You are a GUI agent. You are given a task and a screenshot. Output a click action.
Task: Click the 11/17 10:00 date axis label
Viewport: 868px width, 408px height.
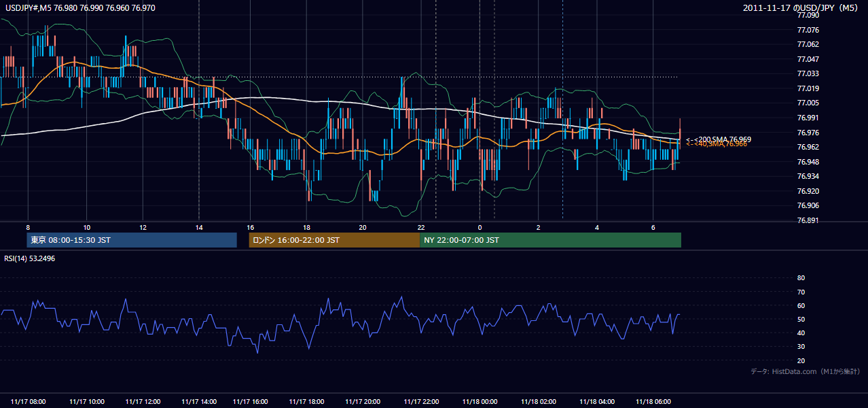coord(87,402)
